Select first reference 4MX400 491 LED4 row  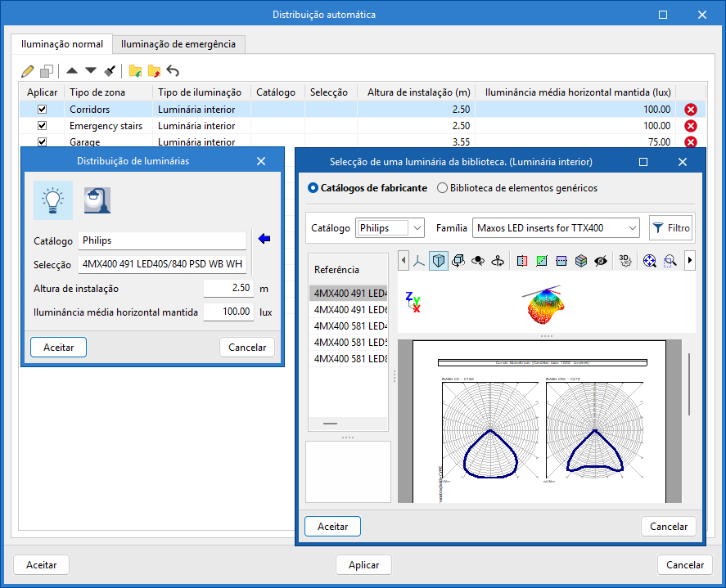(x=348, y=294)
